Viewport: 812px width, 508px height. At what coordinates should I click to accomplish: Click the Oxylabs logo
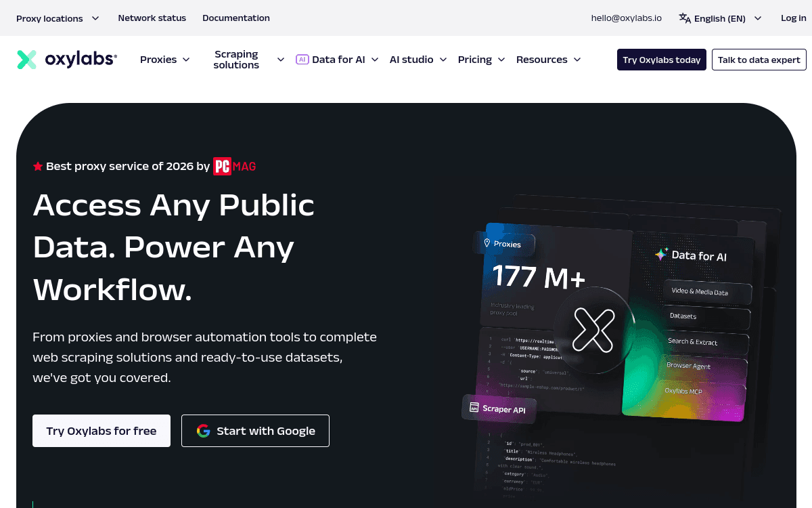(x=66, y=59)
